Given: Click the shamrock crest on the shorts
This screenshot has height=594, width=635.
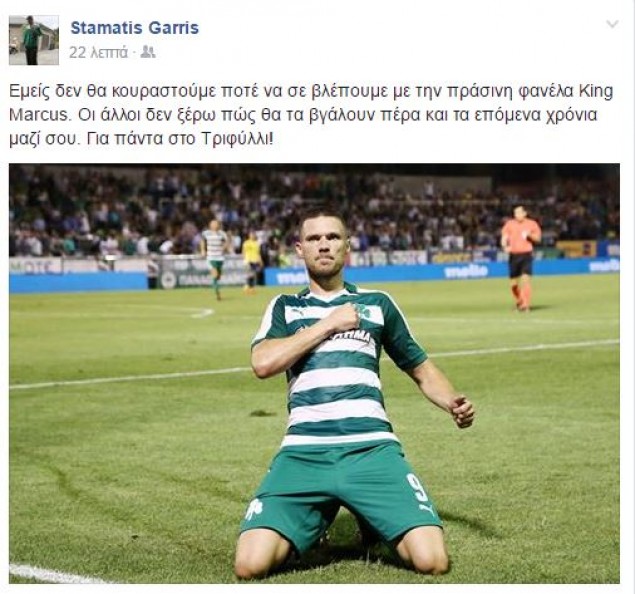Looking at the screenshot, I should 254,509.
